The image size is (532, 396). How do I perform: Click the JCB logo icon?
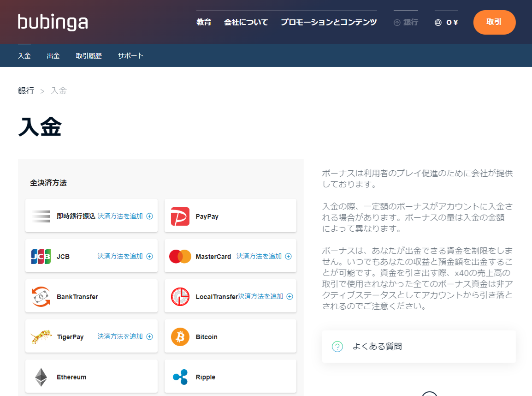coord(41,257)
